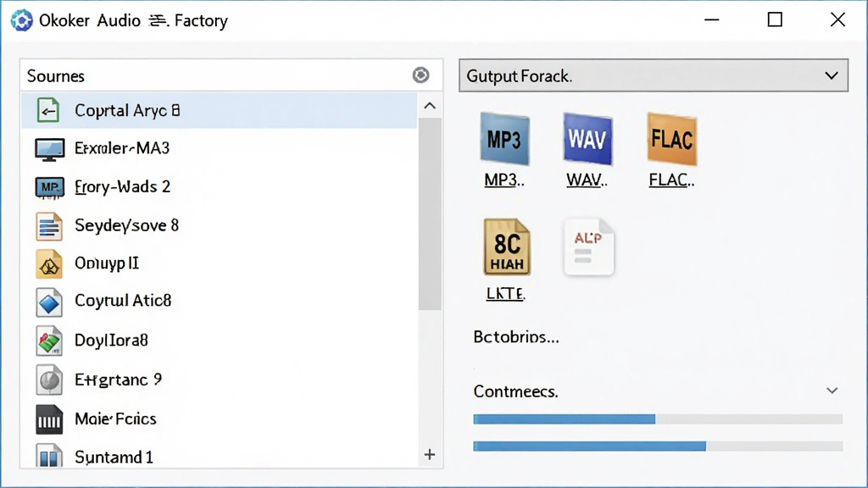Select the Coprtal Aryc 8 source item
Viewport: 868px width, 488px height.
(219, 110)
